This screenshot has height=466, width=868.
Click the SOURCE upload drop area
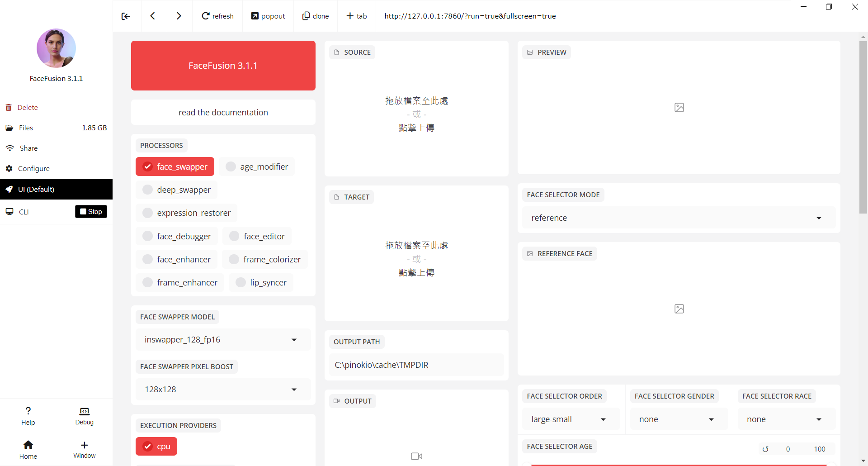(x=416, y=114)
